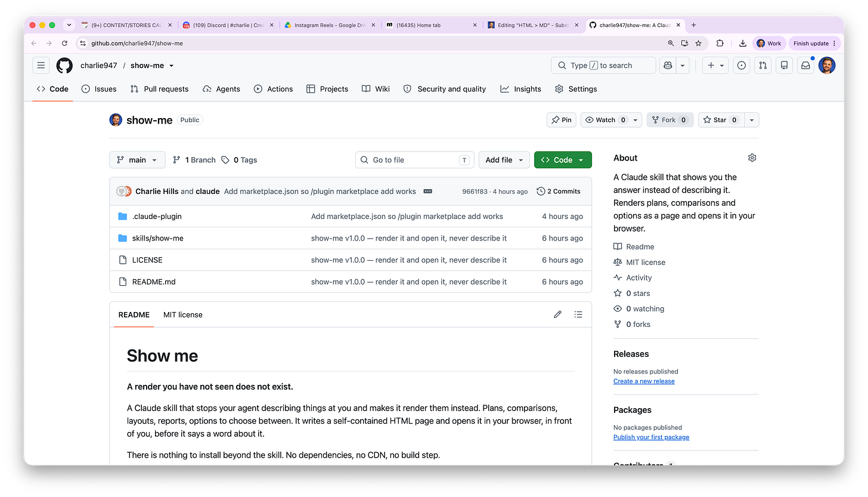Open the .claude-plugin folder
This screenshot has height=497, width=868.
pos(157,217)
